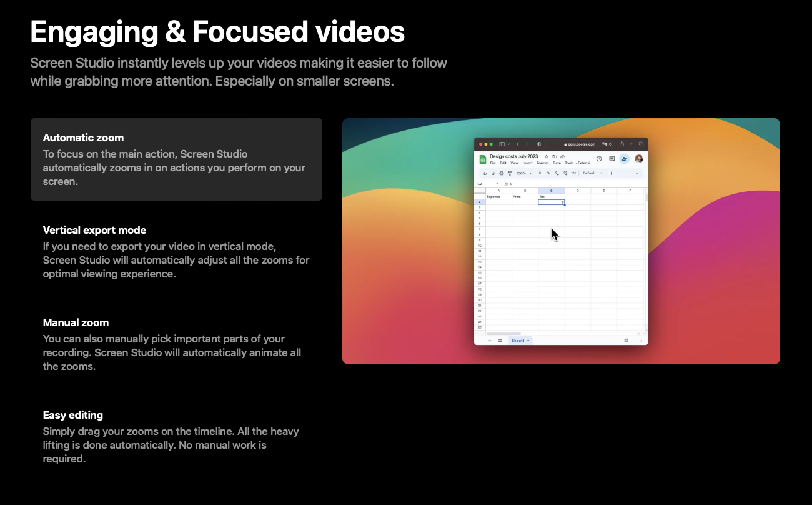The height and width of the screenshot is (505, 812).
Task: Click the increase decimal places icon
Action: [565, 173]
